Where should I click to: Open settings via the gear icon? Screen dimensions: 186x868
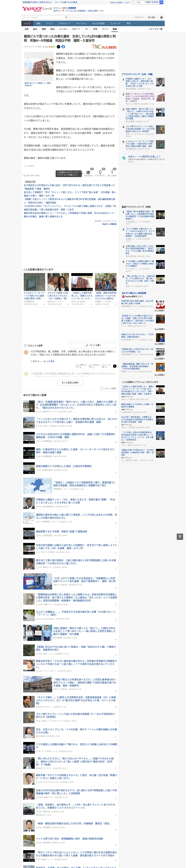tap(161, 17)
